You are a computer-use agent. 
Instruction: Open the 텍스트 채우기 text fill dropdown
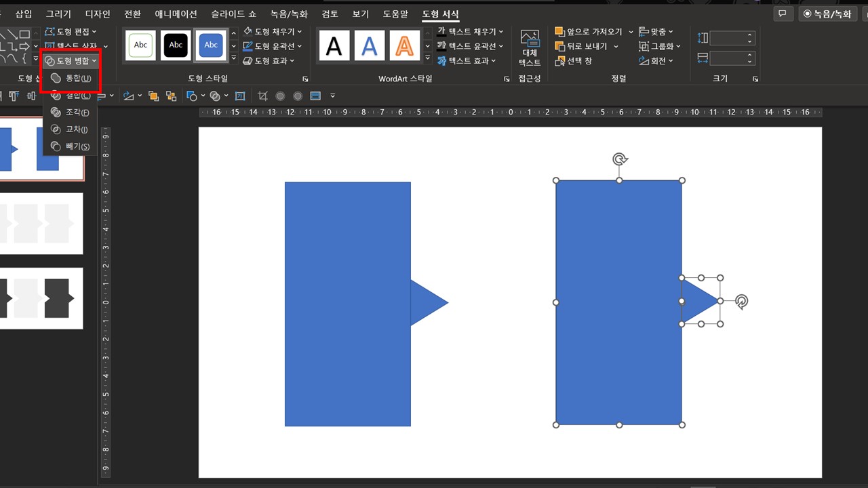coord(471,32)
